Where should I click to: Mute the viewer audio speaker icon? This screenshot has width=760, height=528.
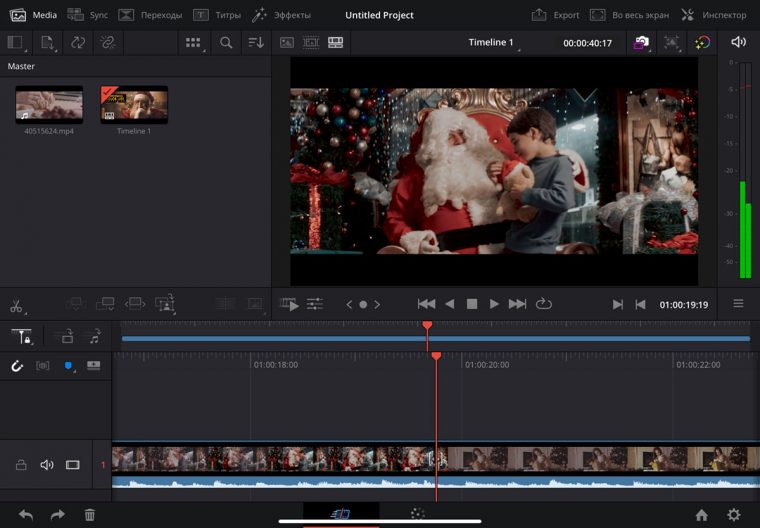pyautogui.click(x=738, y=42)
